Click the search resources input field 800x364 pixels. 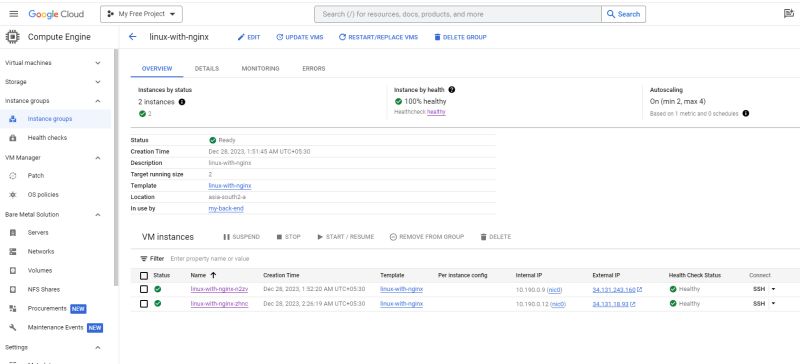pyautogui.click(x=458, y=14)
